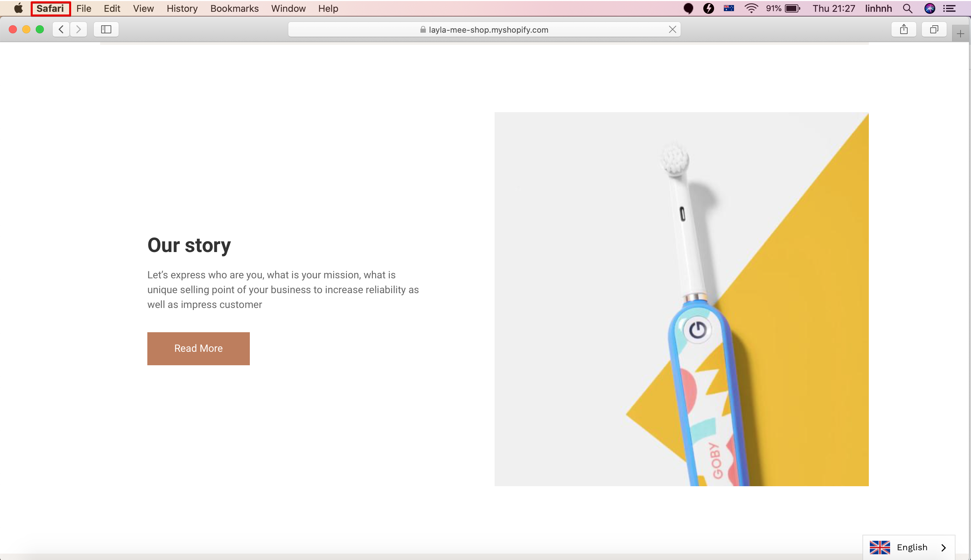Open the File menu
Viewport: 971px width, 560px height.
(x=84, y=8)
